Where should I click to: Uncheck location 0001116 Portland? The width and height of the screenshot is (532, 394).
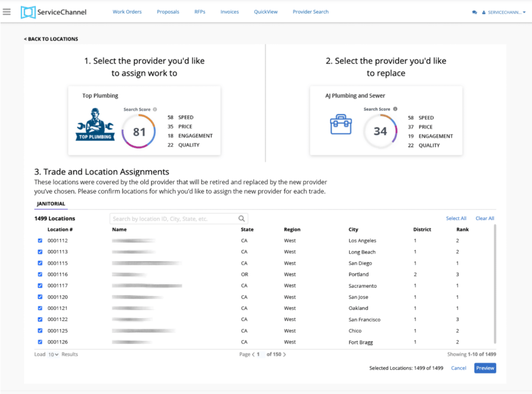[x=40, y=274]
